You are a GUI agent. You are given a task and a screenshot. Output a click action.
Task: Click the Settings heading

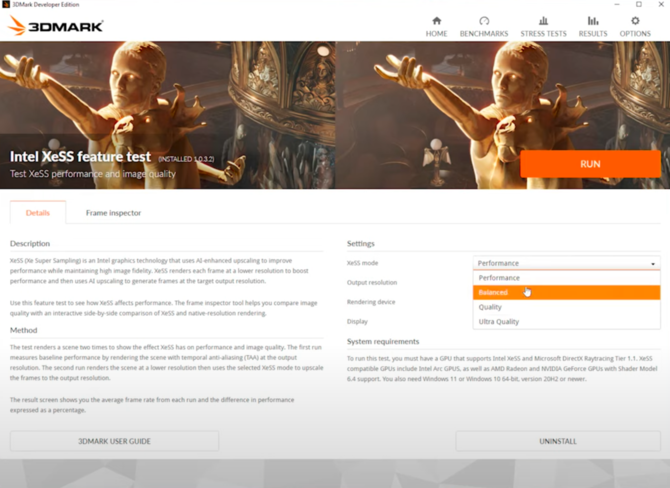coord(361,244)
